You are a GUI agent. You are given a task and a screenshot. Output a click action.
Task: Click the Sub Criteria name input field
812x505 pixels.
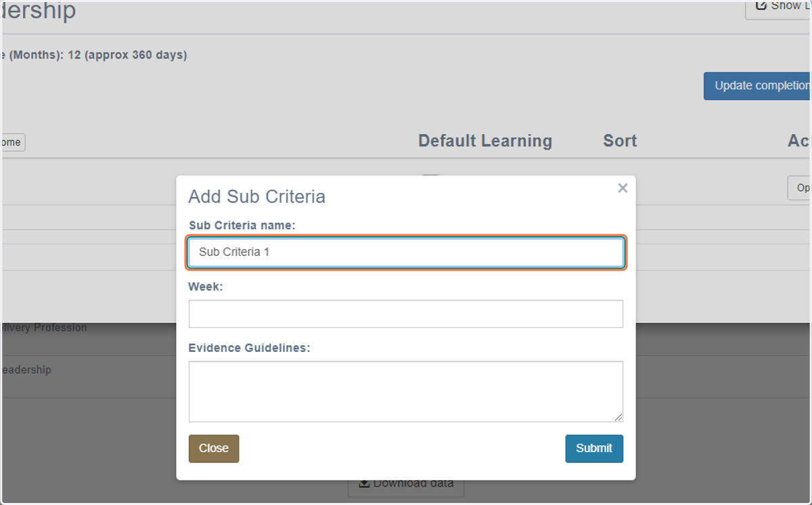(x=406, y=252)
